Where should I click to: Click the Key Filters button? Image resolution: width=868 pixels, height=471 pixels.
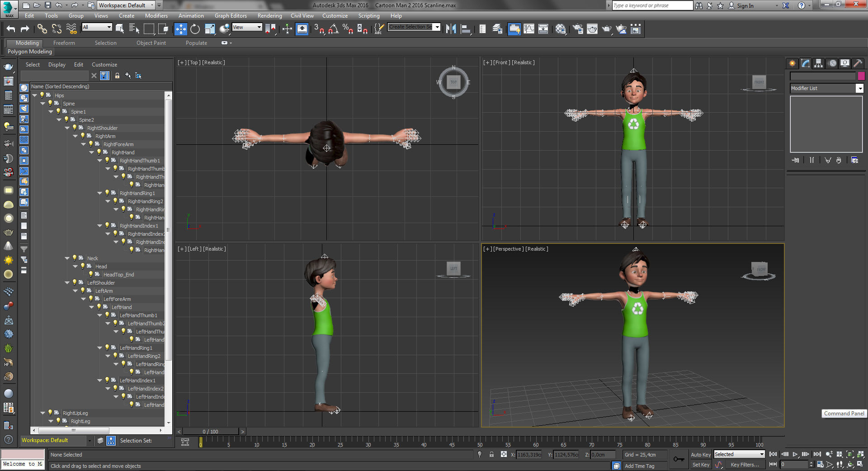pyautogui.click(x=745, y=465)
